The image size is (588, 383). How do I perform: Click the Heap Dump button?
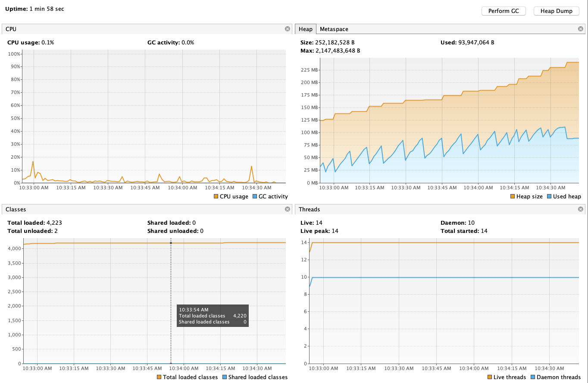click(556, 11)
